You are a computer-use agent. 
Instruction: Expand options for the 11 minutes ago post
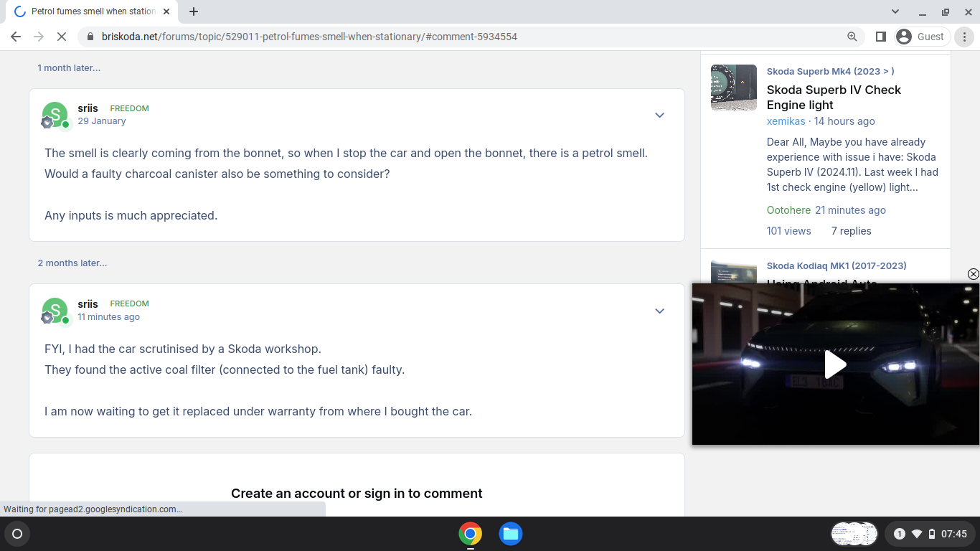click(659, 311)
